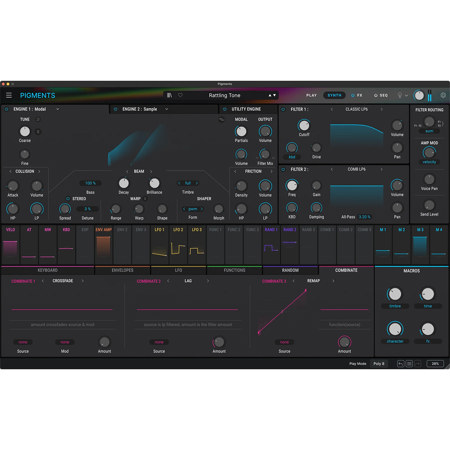
Task: Adjust the timbre macro knob
Action: 395,294
